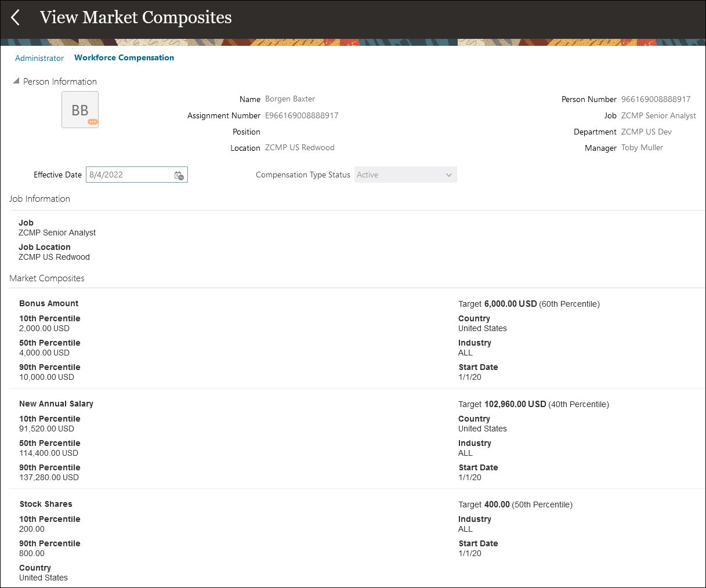Click the View Market Composites page title
Viewport: 706px width, 588px height.
coord(136,17)
